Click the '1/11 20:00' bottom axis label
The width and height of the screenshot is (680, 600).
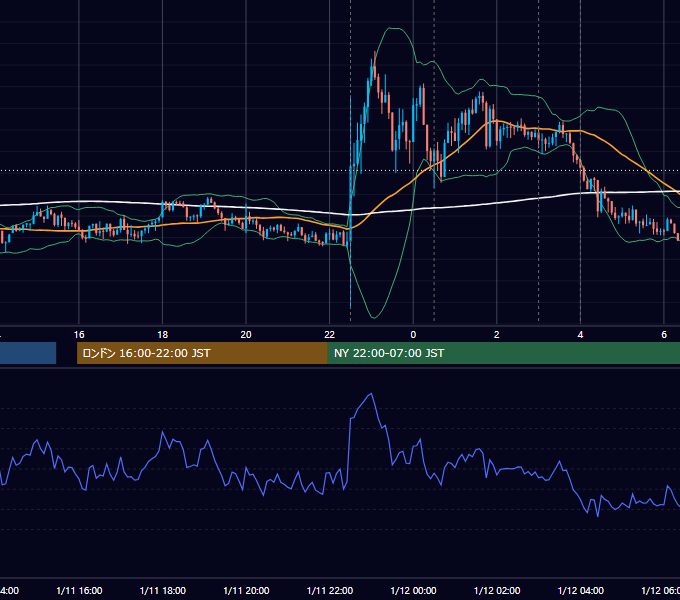pyautogui.click(x=246, y=590)
